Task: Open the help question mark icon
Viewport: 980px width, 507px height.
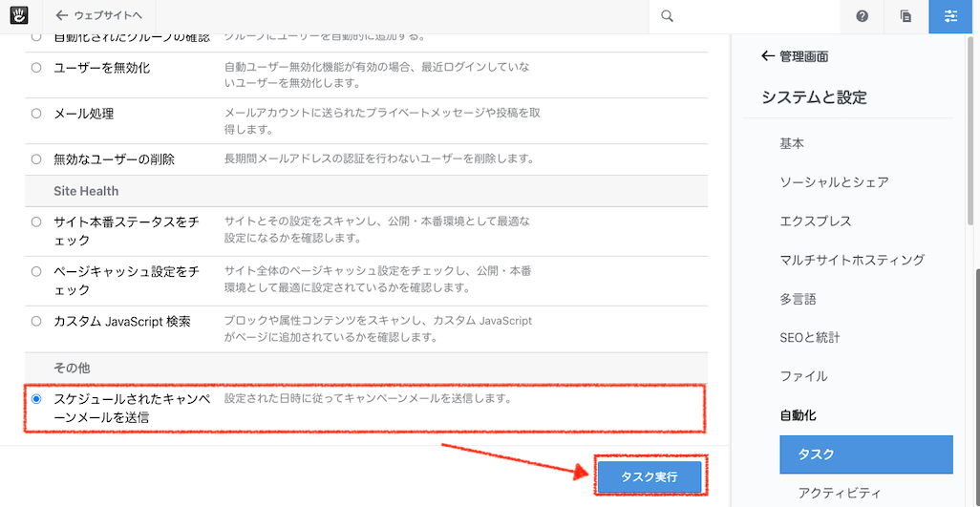Action: click(862, 16)
